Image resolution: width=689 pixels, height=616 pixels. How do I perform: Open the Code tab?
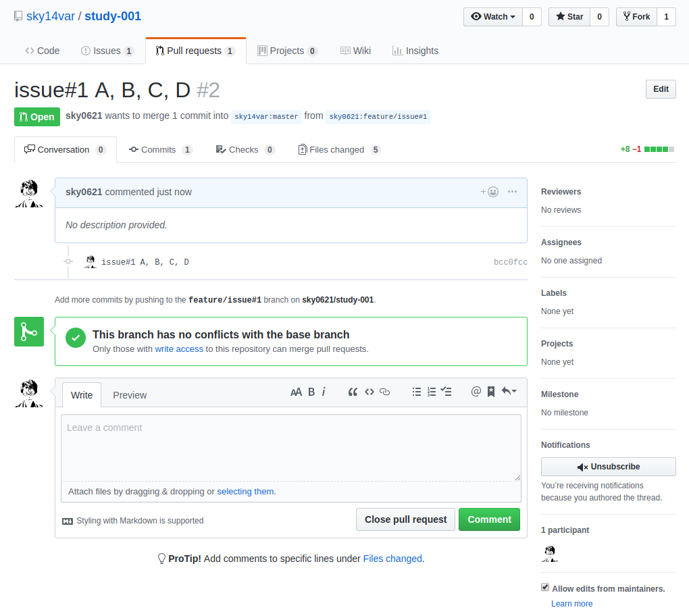tap(42, 51)
